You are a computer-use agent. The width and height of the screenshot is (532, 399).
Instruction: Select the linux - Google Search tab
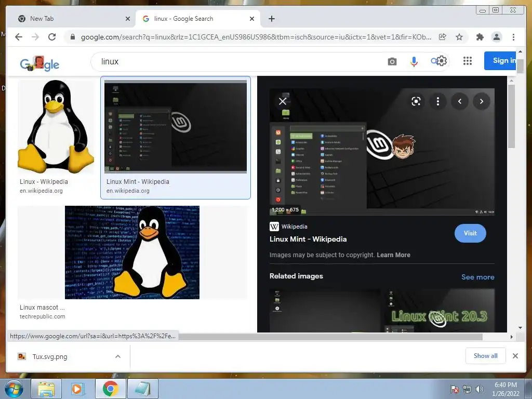[x=198, y=19]
